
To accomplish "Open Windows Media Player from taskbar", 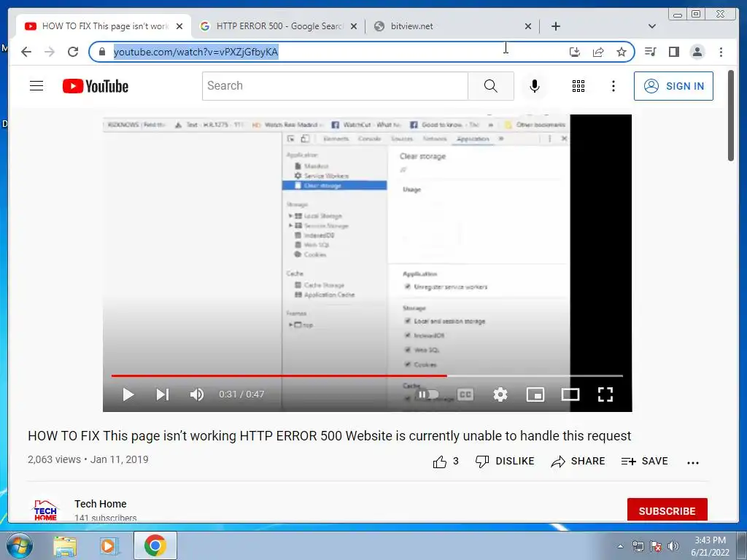I will tap(109, 546).
